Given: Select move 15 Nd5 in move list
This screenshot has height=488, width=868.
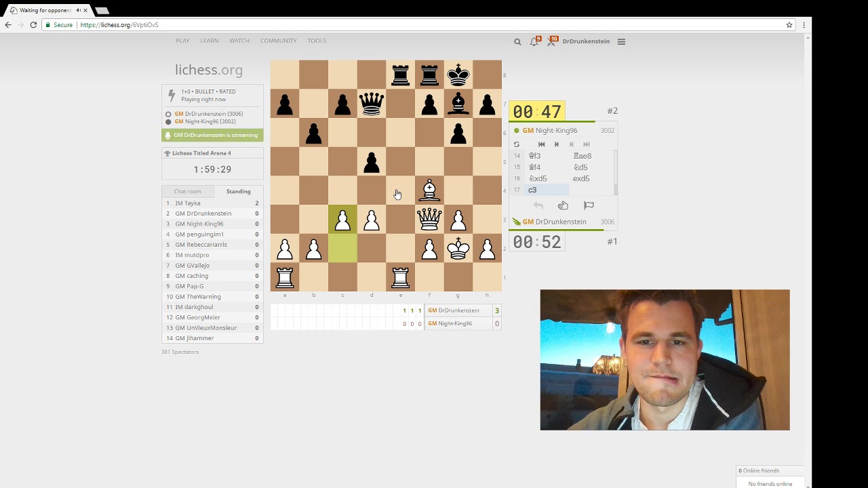Looking at the screenshot, I should [x=591, y=167].
